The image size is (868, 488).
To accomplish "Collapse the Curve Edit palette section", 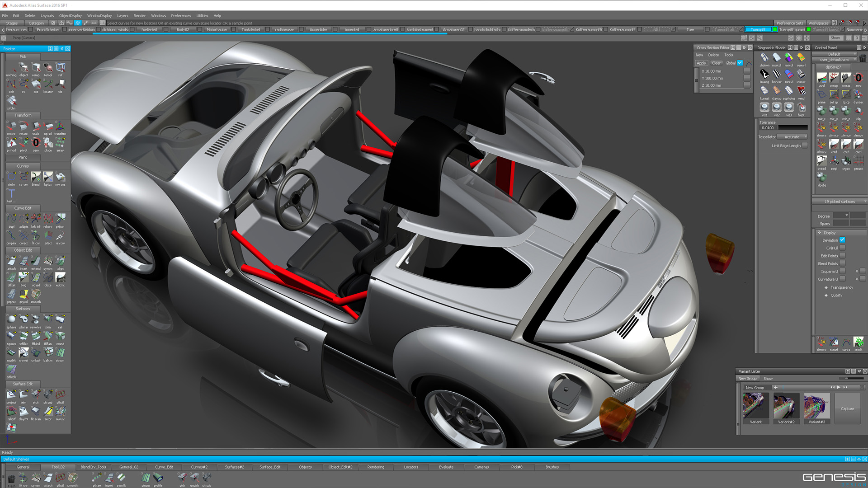I will pyautogui.click(x=23, y=208).
